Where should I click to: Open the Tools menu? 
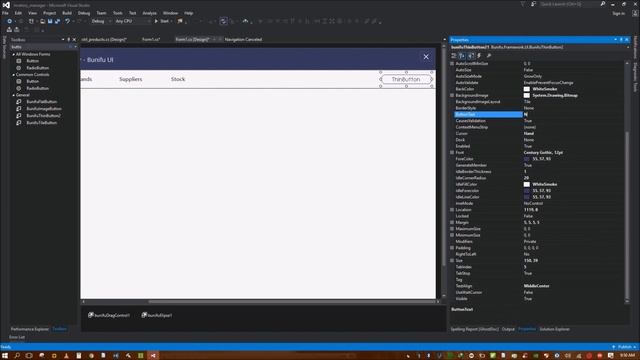pyautogui.click(x=118, y=13)
